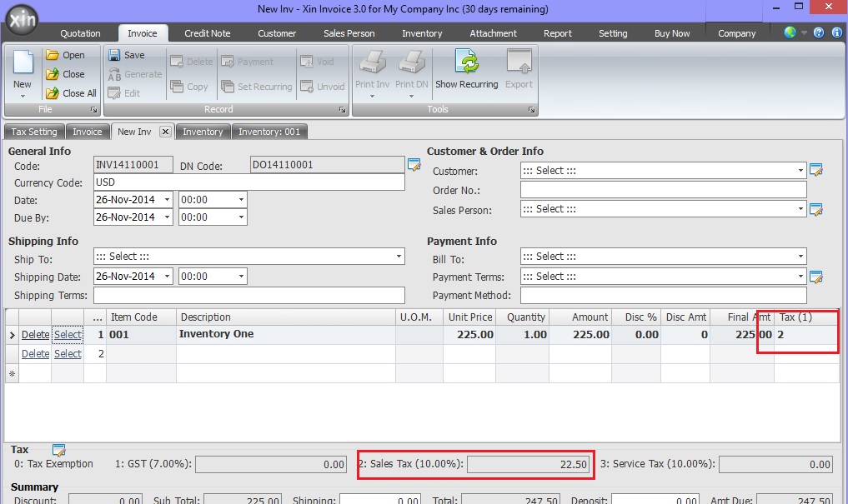Screen dimensions: 848x504
Task: Click the Tax settings edit icon
Action: [59, 450]
